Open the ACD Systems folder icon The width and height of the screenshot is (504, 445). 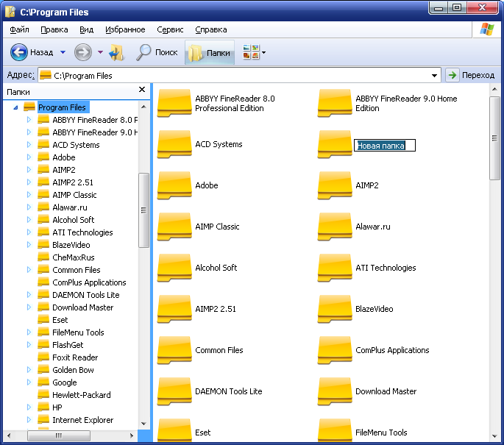pyautogui.click(x=174, y=145)
